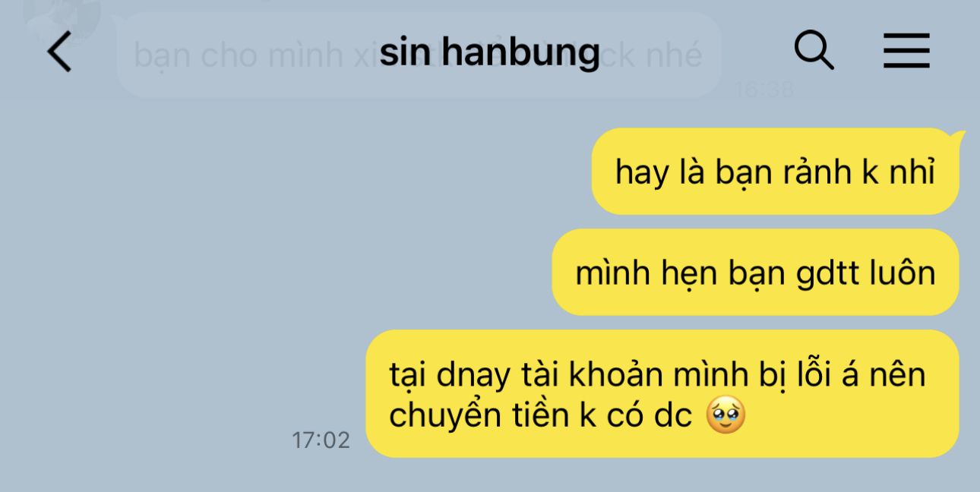
Task: Open the hamburger menu icon
Action: pyautogui.click(x=906, y=52)
